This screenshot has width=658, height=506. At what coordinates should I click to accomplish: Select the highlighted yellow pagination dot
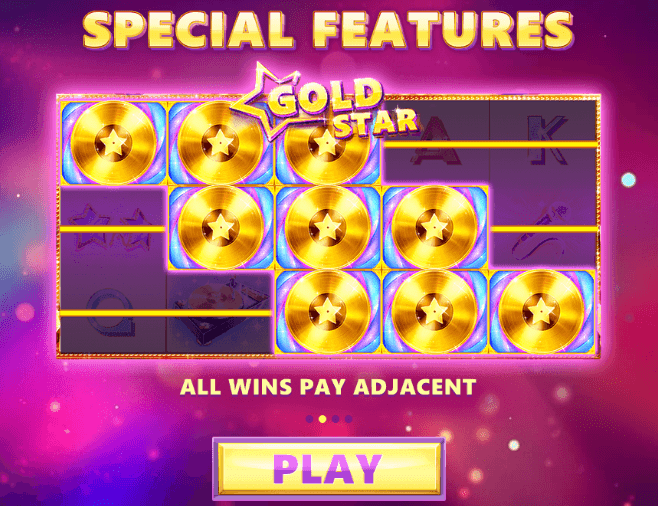tap(323, 419)
